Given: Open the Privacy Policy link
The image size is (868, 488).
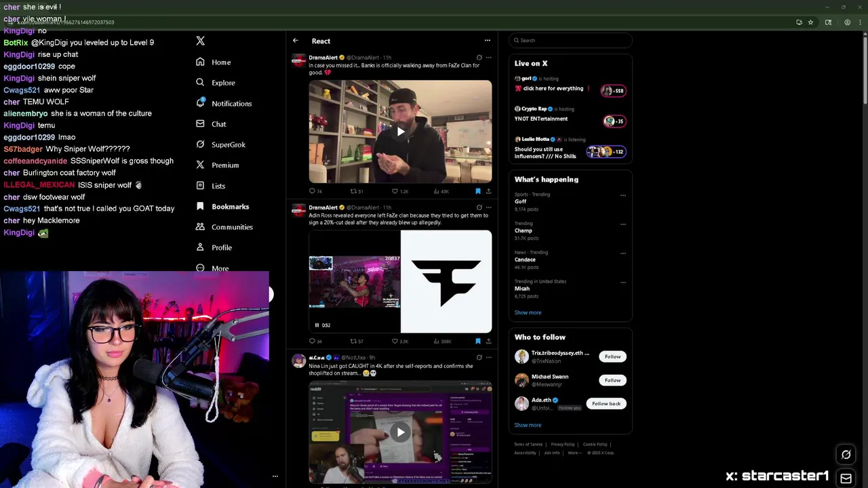Looking at the screenshot, I should 563,445.
